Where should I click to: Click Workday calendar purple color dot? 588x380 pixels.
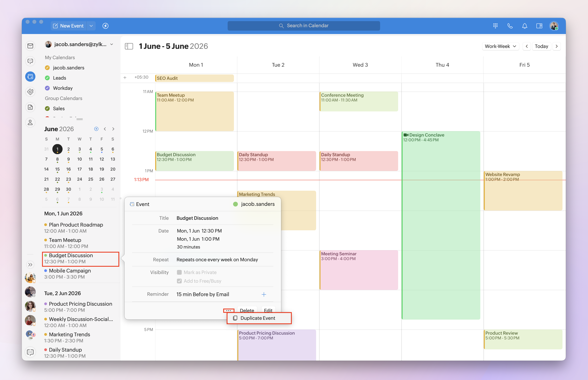coord(47,88)
